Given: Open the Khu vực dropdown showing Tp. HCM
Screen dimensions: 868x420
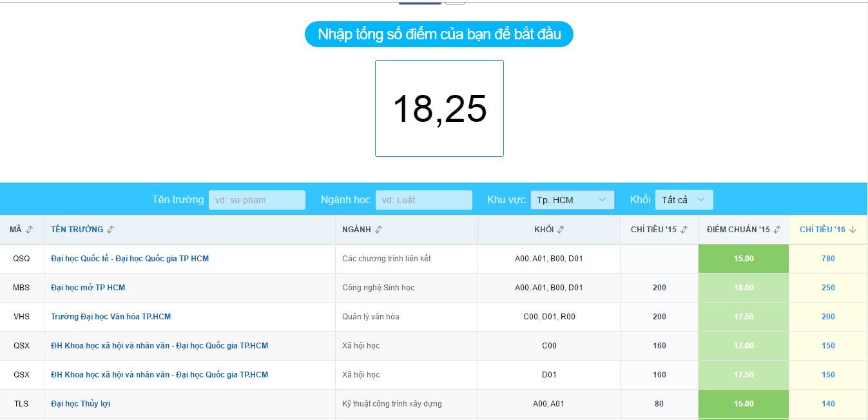Looking at the screenshot, I should [x=572, y=199].
